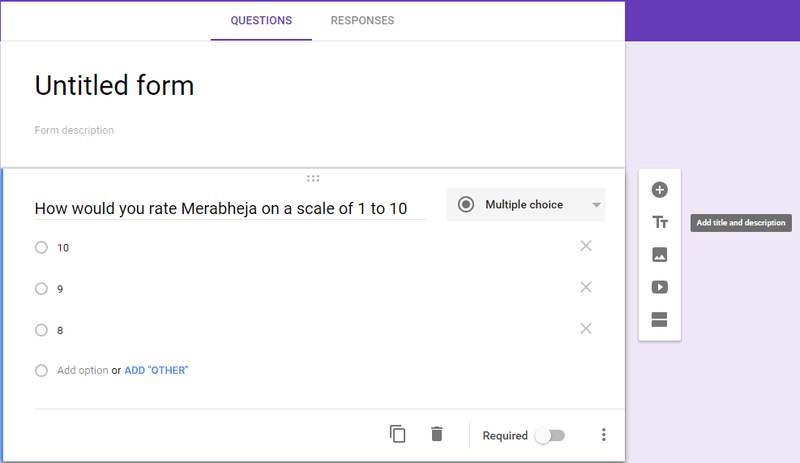Click the Add option radio circle

coord(41,370)
